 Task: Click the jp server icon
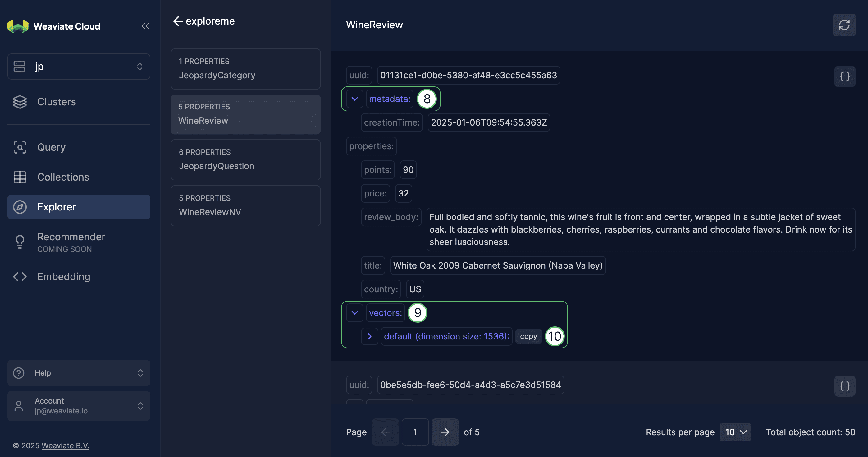pyautogui.click(x=19, y=67)
